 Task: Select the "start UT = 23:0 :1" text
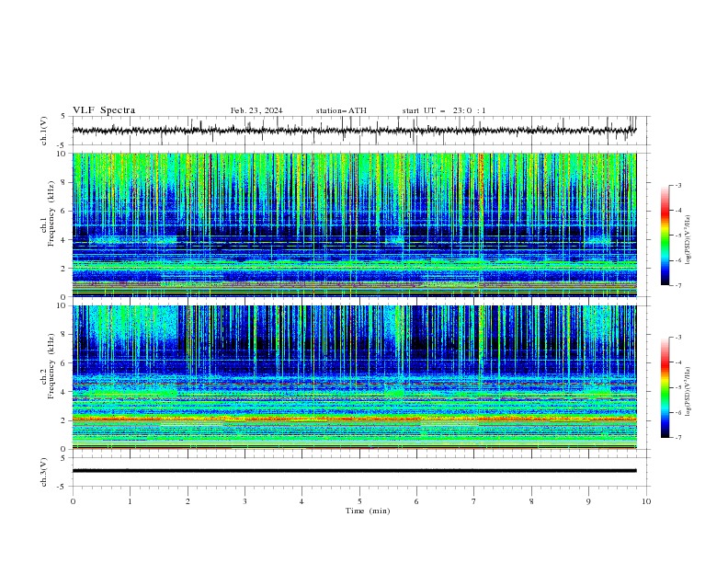(444, 110)
